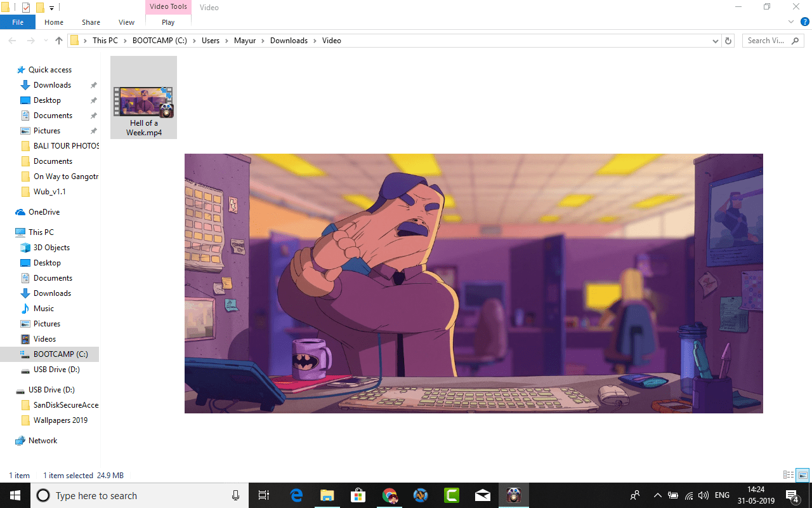Select the Play tab under Video Tools
The width and height of the screenshot is (812, 508).
[x=168, y=22]
